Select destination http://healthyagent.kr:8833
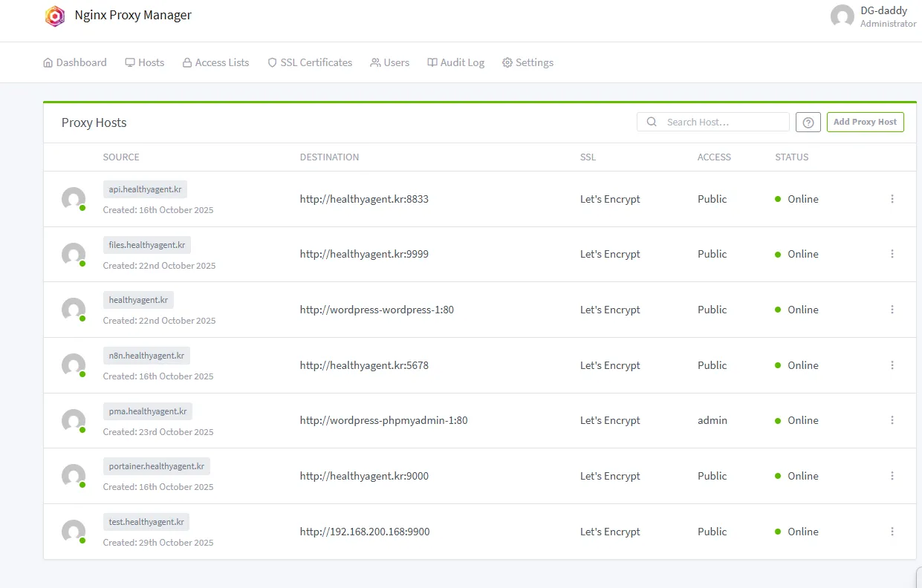922x588 pixels. click(364, 199)
